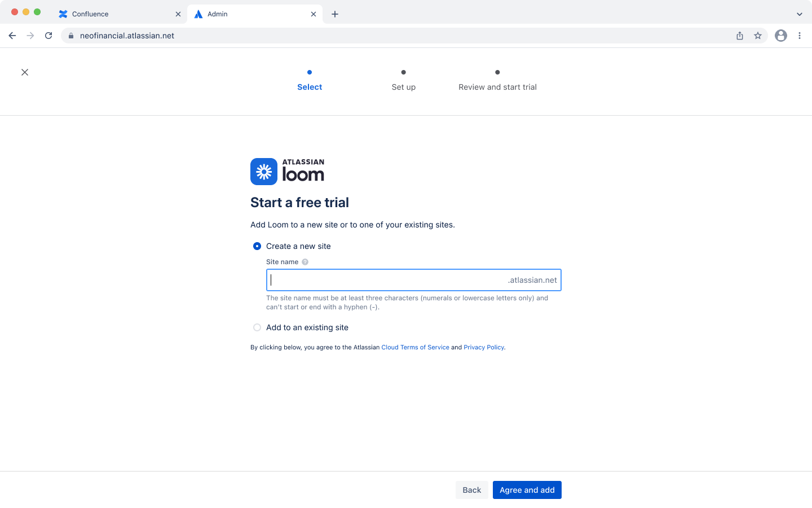Click the Review and start trial step

pos(497,80)
